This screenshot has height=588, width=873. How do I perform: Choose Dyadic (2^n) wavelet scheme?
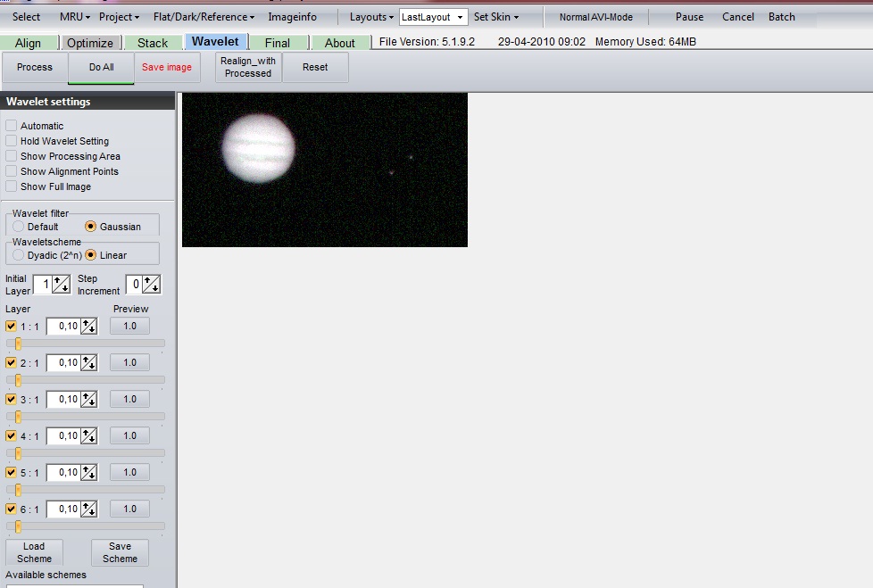coord(19,255)
